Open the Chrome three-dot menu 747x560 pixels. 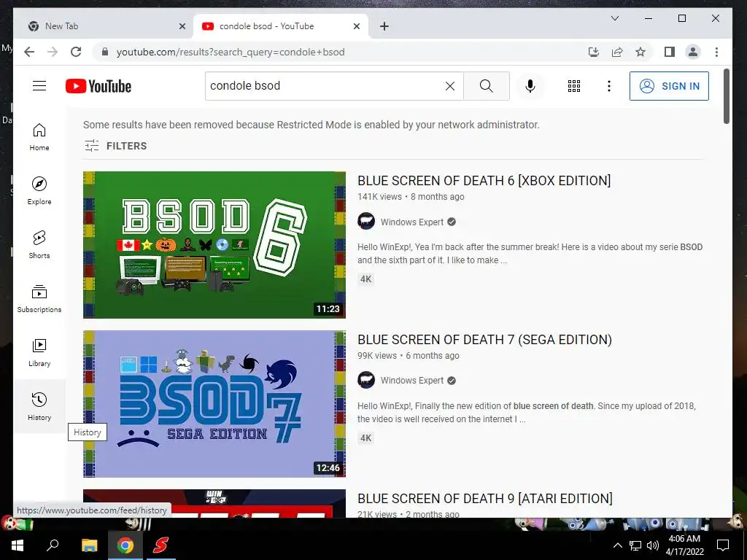click(716, 52)
